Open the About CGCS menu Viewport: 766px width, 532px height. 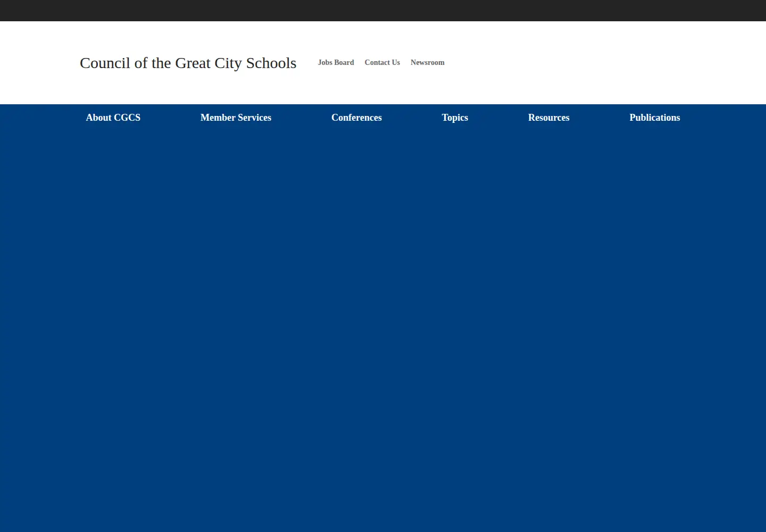113,118
